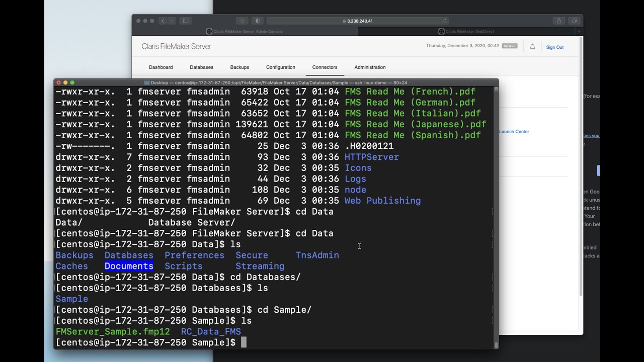Click RC_Data_FMS directory name in terminal

(x=211, y=332)
